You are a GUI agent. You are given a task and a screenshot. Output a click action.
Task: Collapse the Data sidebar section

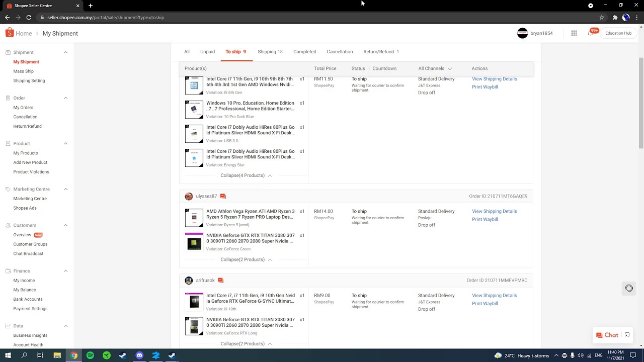[65, 326]
